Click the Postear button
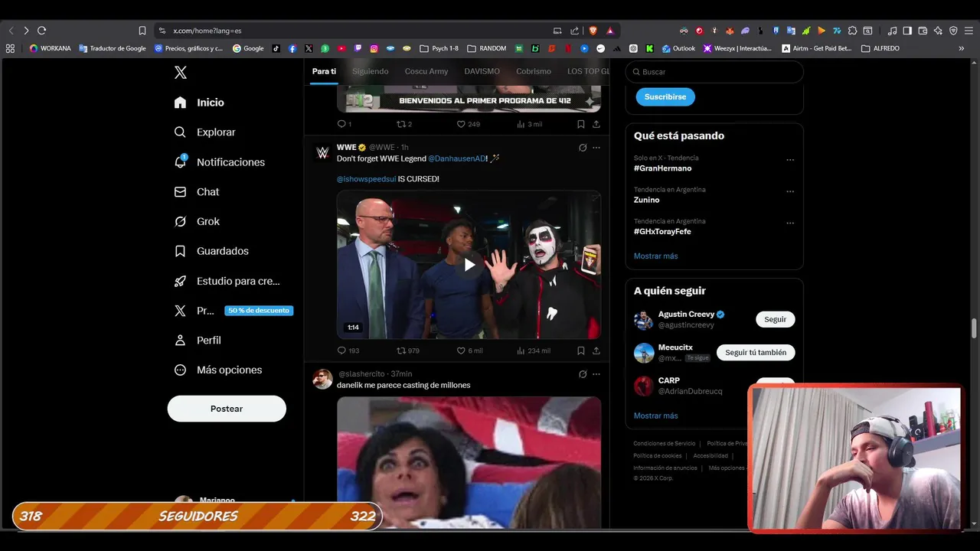 227,409
